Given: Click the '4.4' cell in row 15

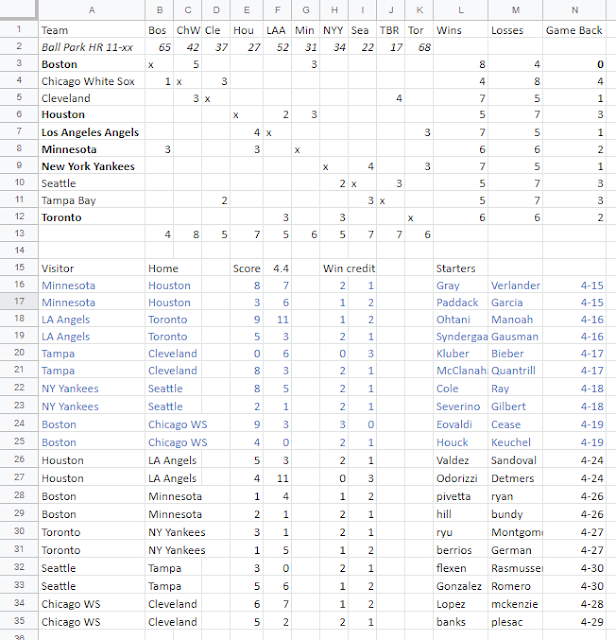Looking at the screenshot, I should (x=278, y=268).
